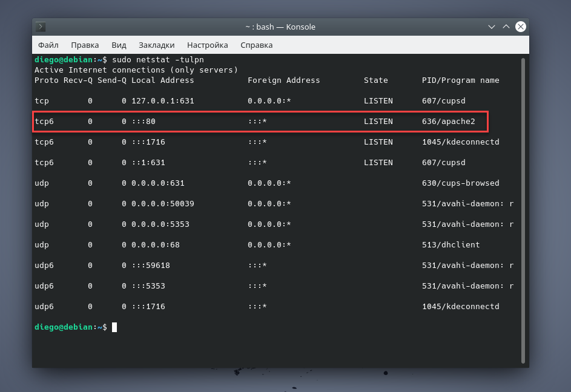Open the Правка menu
This screenshot has width=571, height=392.
click(85, 45)
